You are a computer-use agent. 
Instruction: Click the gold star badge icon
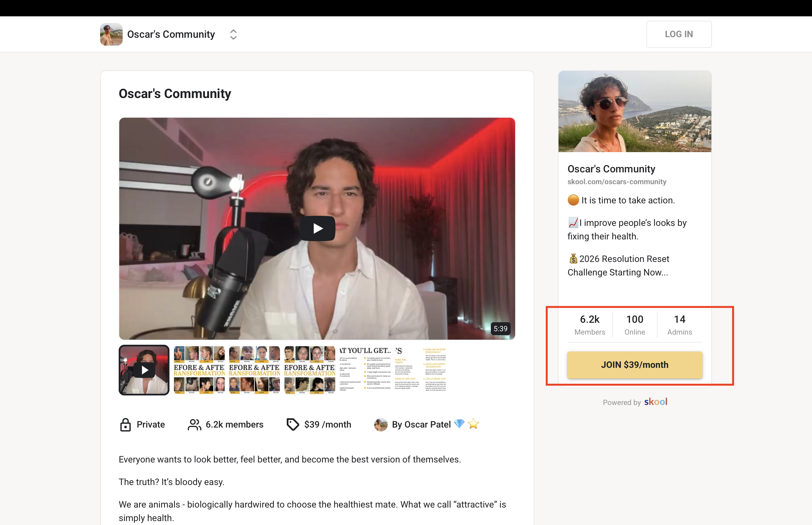coord(473,424)
